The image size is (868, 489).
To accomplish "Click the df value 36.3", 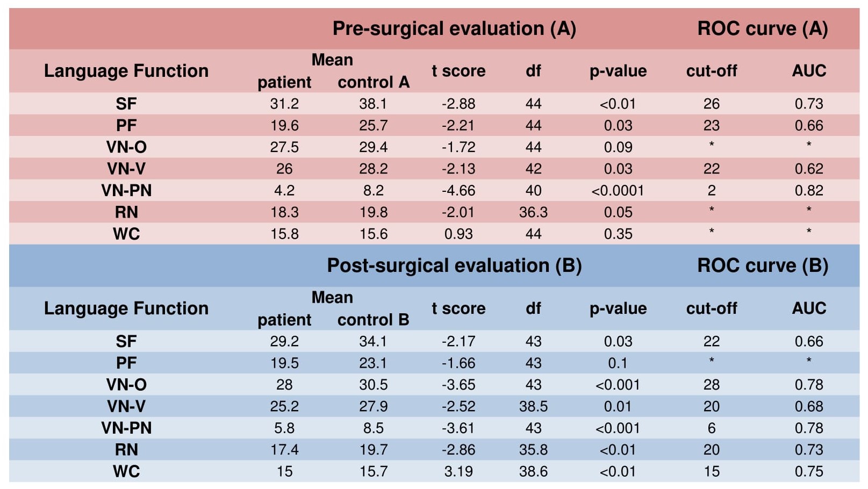I will [x=533, y=212].
